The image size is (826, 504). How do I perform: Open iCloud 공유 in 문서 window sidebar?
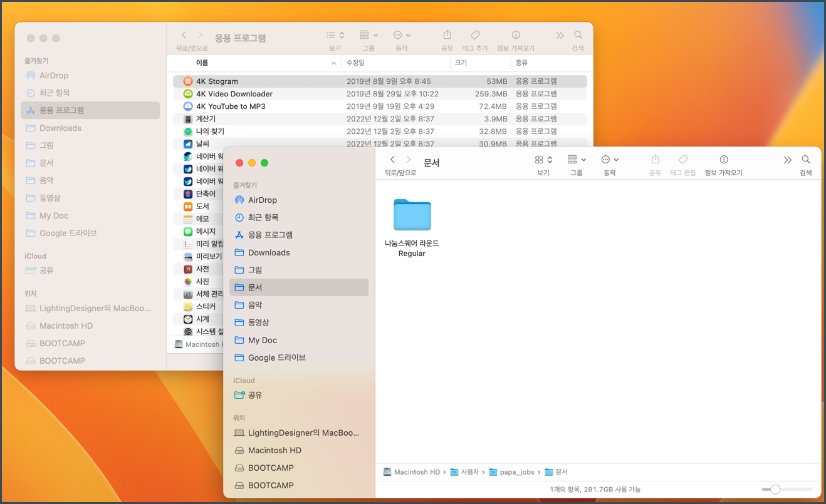coord(299,395)
